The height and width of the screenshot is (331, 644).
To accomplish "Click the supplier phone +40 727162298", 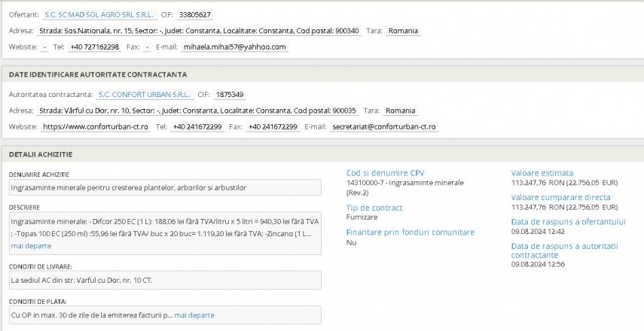I will pos(93,47).
